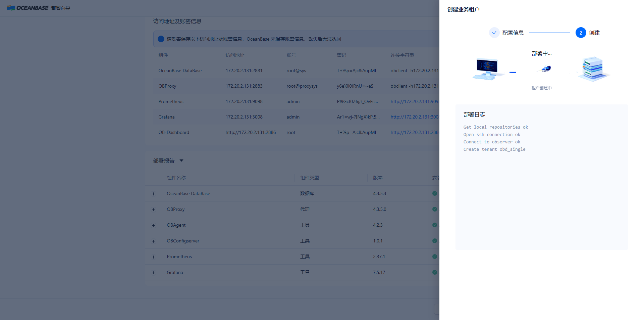Click the server stack illustration
Viewport: 644px width, 320px height.
(x=593, y=69)
